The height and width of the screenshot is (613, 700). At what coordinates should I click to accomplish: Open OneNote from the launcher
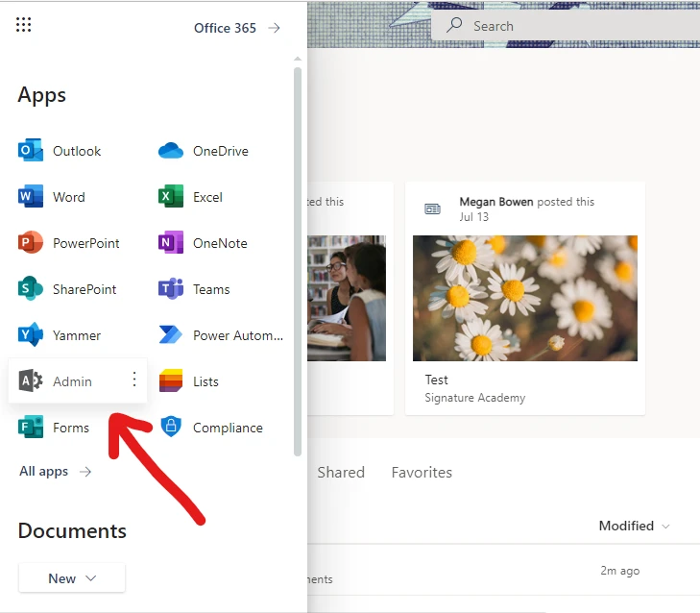click(x=204, y=243)
